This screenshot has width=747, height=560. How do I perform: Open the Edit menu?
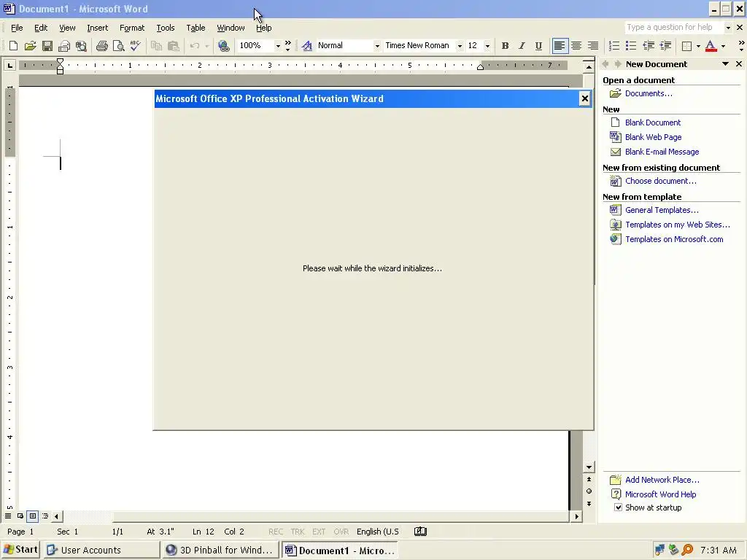point(41,28)
